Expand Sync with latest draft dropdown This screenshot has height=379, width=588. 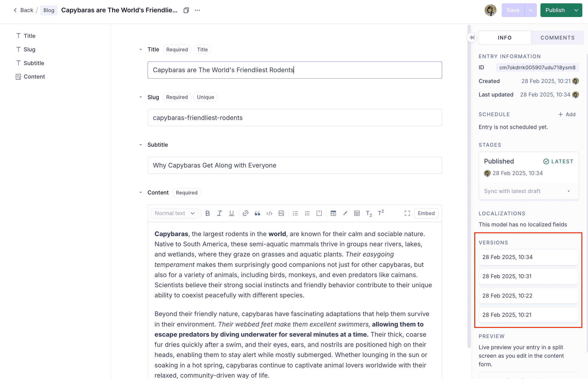pyautogui.click(x=569, y=191)
